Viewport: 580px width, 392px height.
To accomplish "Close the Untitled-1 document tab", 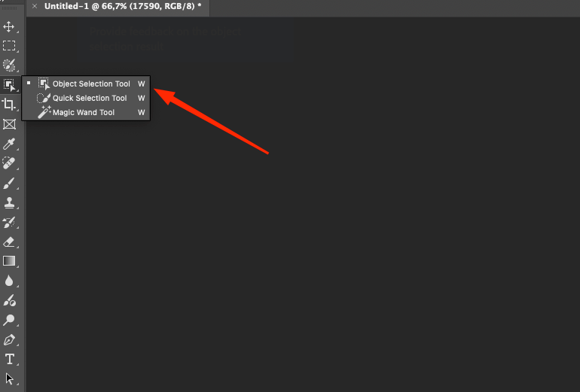I will [35, 6].
